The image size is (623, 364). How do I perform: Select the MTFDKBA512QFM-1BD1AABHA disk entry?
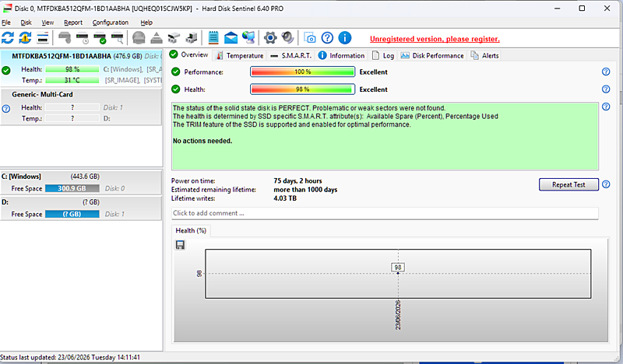click(x=81, y=68)
